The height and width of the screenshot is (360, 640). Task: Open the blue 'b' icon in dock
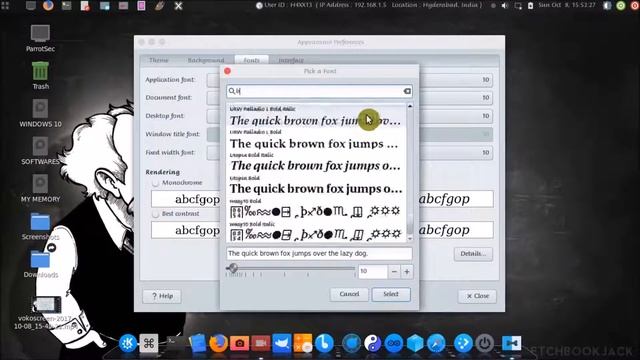click(324, 343)
